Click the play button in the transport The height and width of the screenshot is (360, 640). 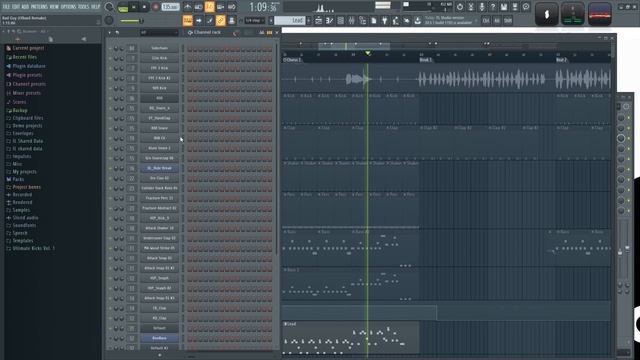click(133, 7)
